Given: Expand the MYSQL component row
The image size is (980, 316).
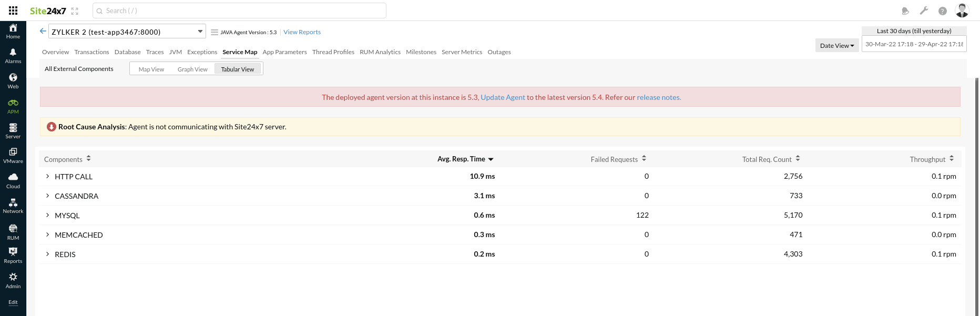Looking at the screenshot, I should click(47, 216).
